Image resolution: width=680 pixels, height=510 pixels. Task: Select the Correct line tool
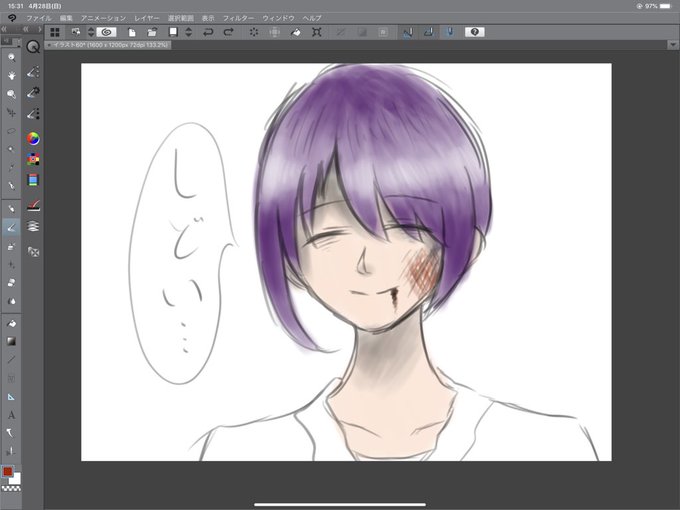[11, 433]
